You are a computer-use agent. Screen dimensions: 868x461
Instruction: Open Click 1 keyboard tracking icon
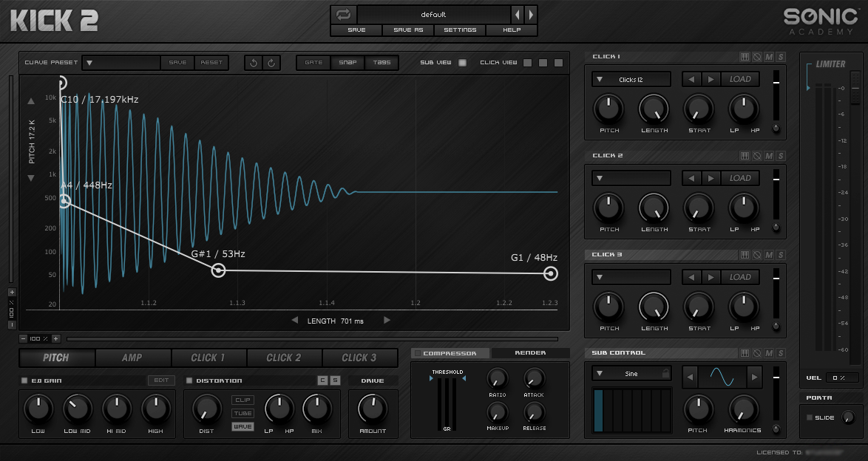(x=745, y=57)
